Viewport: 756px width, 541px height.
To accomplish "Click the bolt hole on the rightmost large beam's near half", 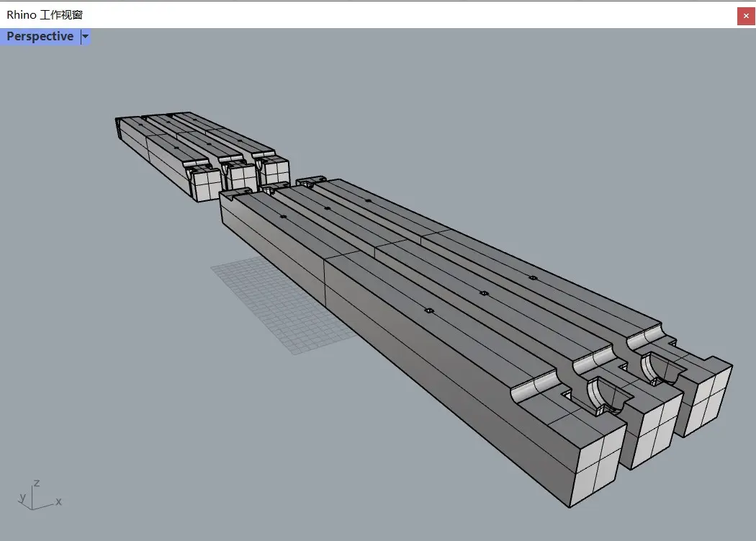I will pyautogui.click(x=533, y=277).
